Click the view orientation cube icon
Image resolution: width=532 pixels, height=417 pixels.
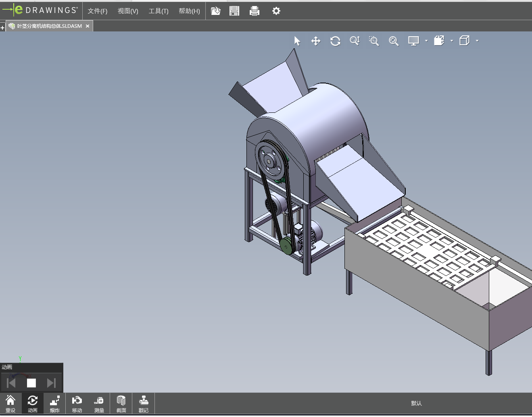coord(465,41)
